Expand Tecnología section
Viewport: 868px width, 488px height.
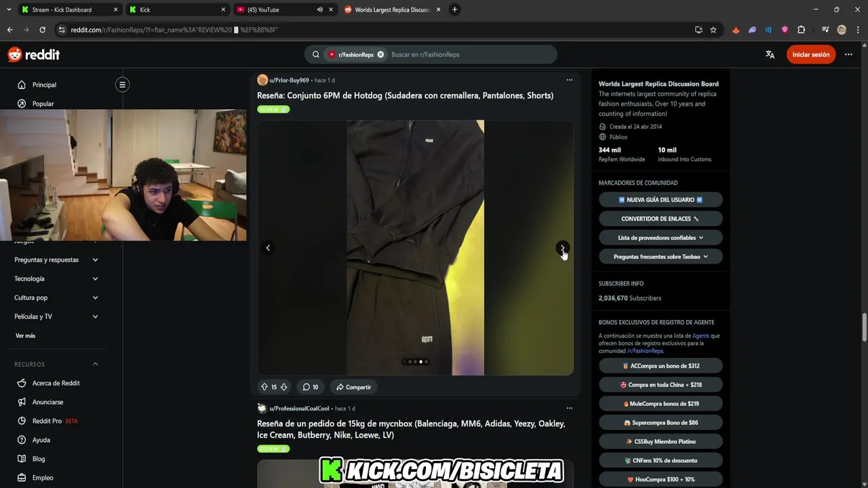57,279
